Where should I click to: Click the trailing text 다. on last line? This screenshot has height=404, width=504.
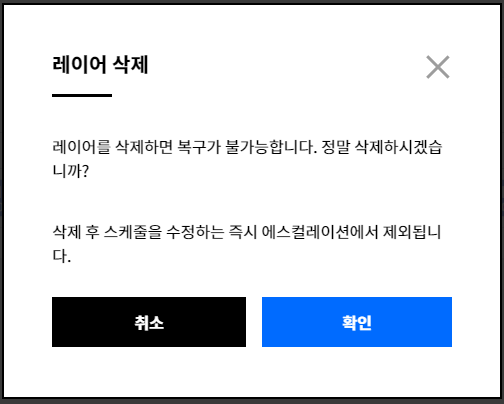tap(62, 256)
